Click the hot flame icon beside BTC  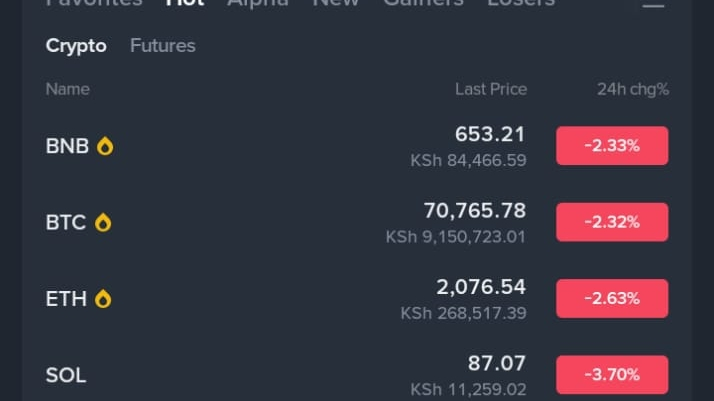click(x=103, y=223)
